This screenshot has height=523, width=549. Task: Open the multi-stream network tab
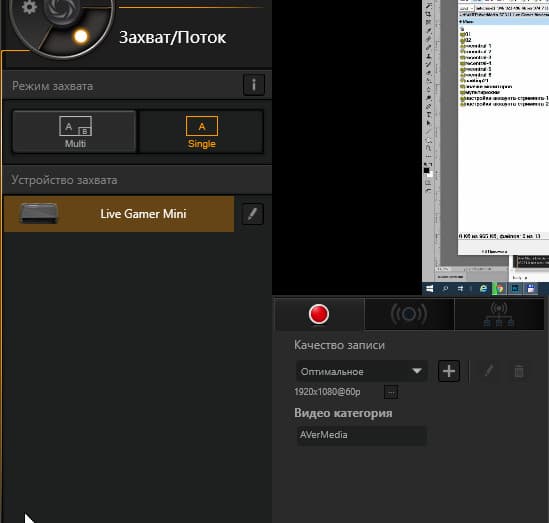(x=499, y=314)
